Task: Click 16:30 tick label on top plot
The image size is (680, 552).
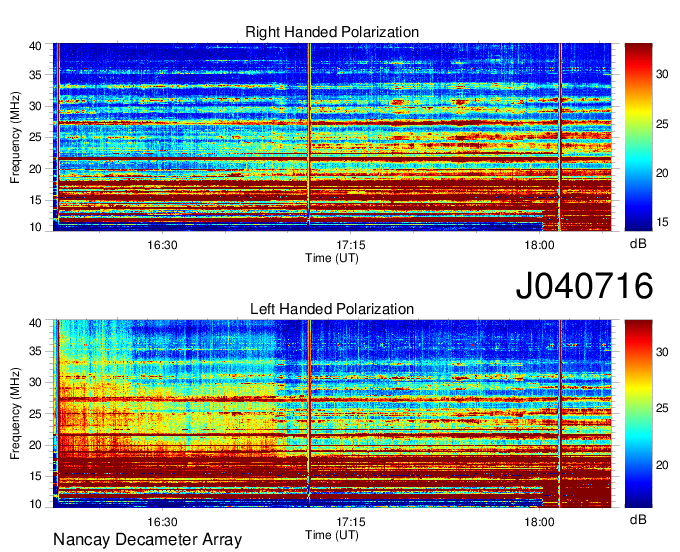Action: (162, 245)
